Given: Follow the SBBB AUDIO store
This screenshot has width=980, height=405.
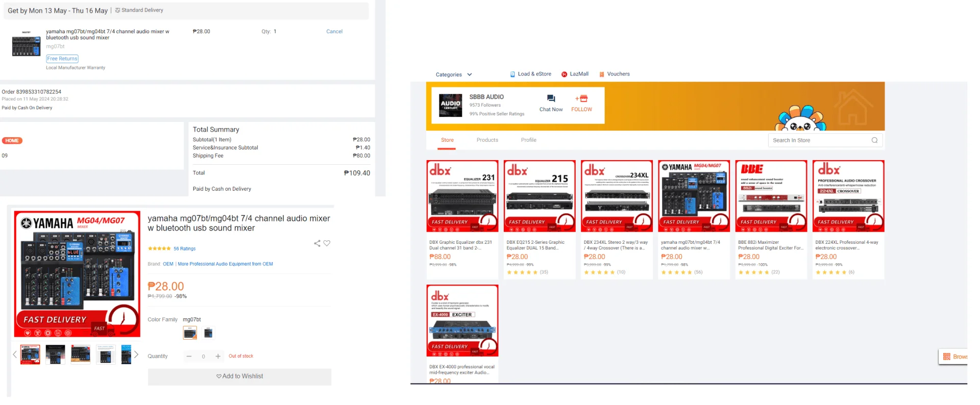Looking at the screenshot, I should pos(581,103).
